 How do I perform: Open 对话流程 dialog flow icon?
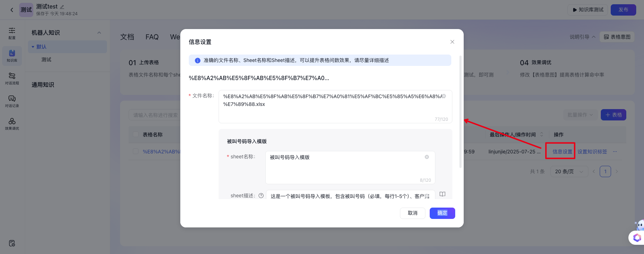pos(12,78)
